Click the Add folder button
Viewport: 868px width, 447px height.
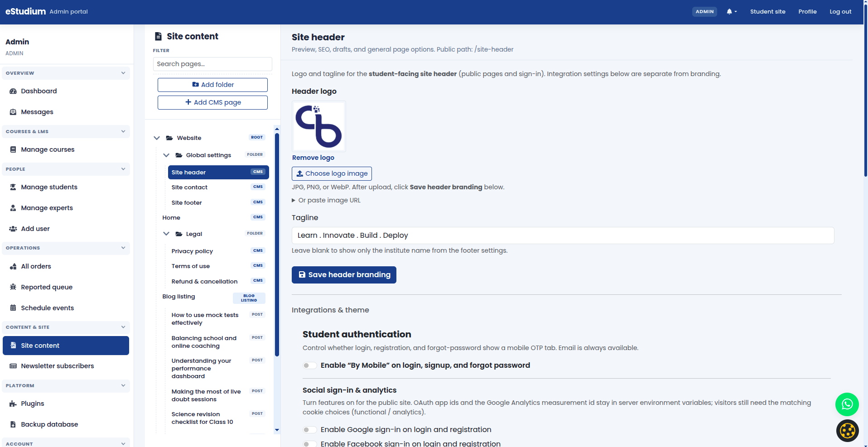pyautogui.click(x=212, y=85)
